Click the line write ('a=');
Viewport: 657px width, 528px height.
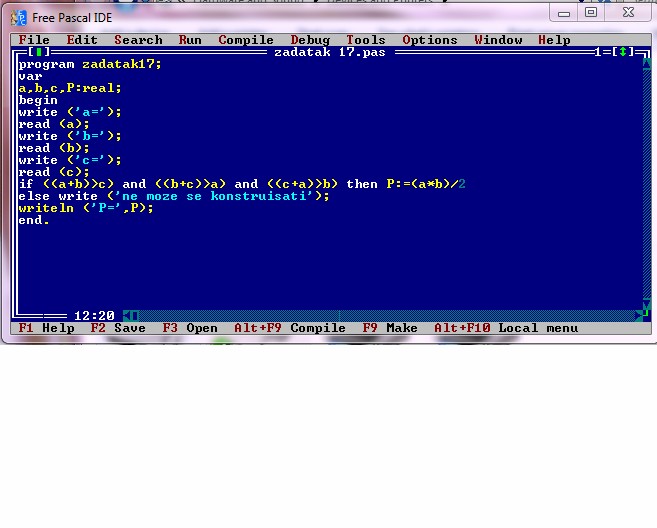point(70,112)
